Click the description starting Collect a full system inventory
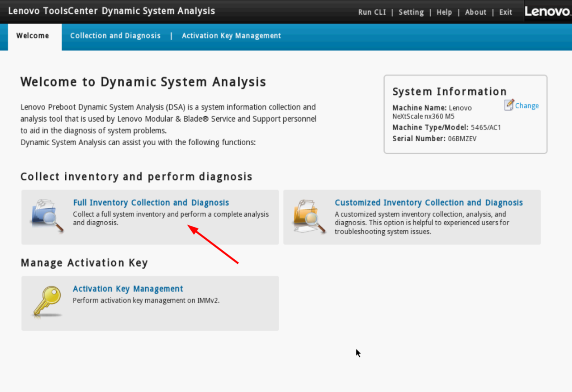 [171, 218]
